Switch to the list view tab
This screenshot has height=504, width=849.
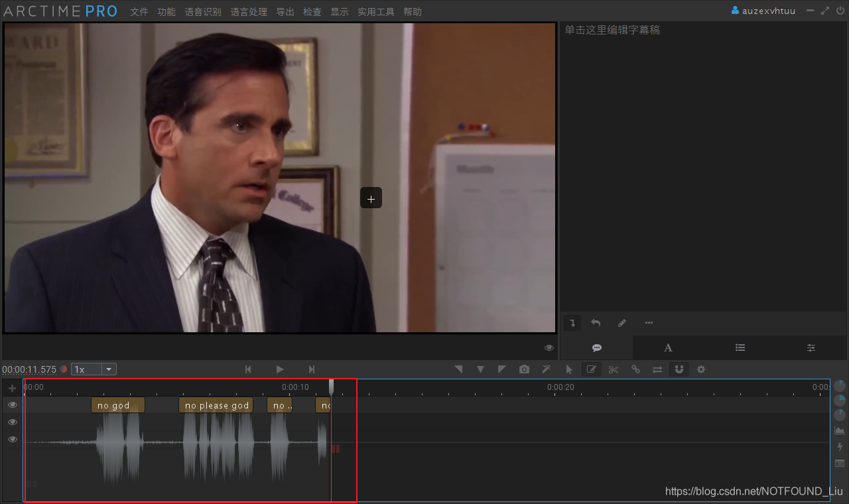click(x=740, y=347)
